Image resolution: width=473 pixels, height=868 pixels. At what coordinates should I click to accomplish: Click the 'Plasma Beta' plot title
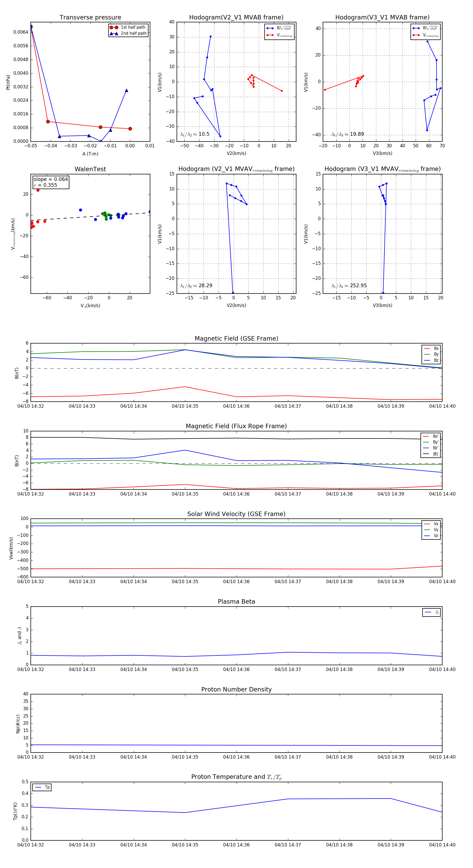coord(236,602)
